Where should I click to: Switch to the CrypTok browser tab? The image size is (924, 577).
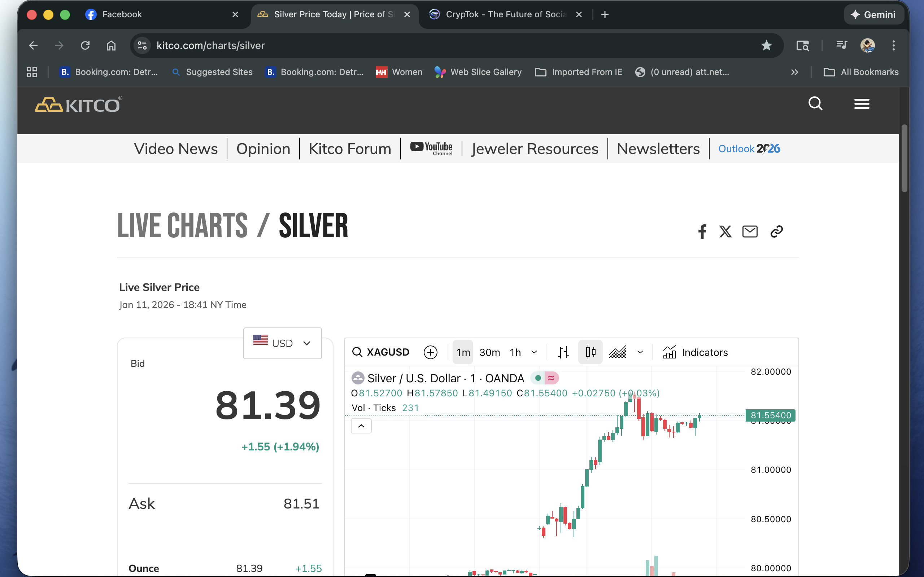pyautogui.click(x=506, y=14)
